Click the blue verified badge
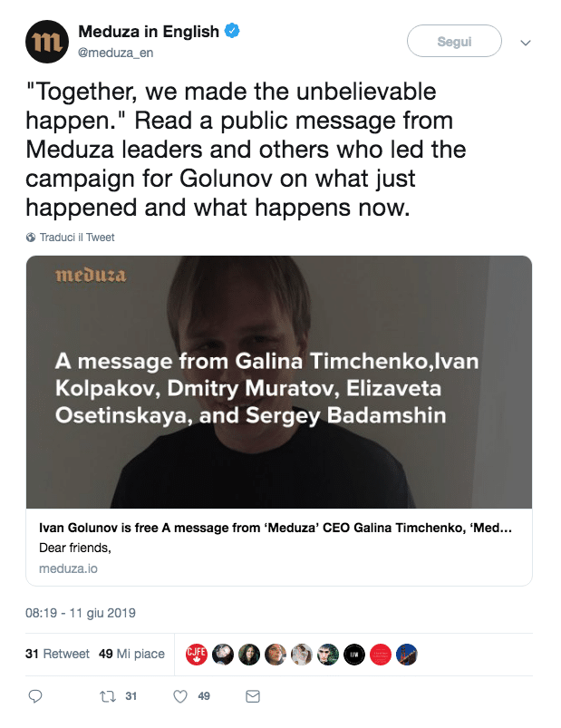The height and width of the screenshot is (728, 561). (233, 31)
